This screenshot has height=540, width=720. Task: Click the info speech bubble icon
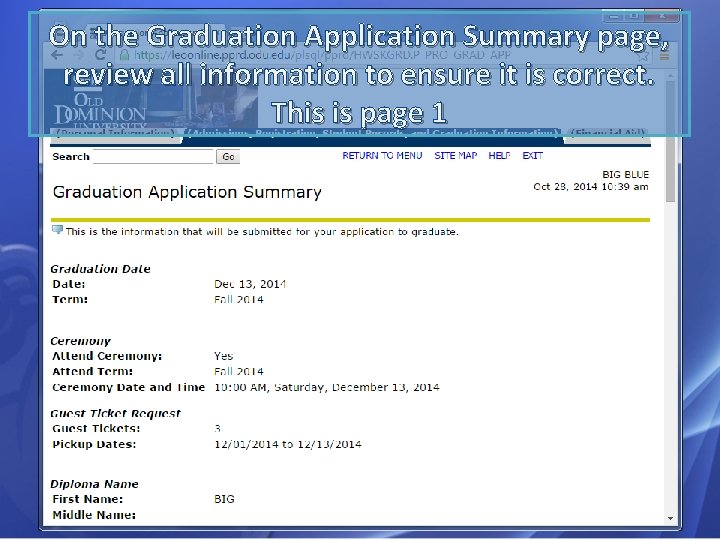(x=57, y=230)
